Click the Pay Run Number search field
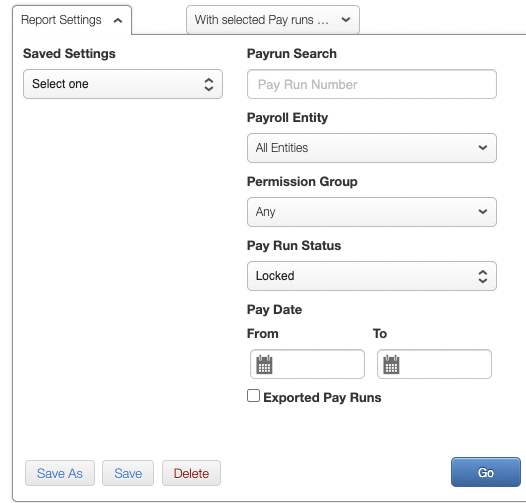This screenshot has width=526, height=503. tap(372, 84)
